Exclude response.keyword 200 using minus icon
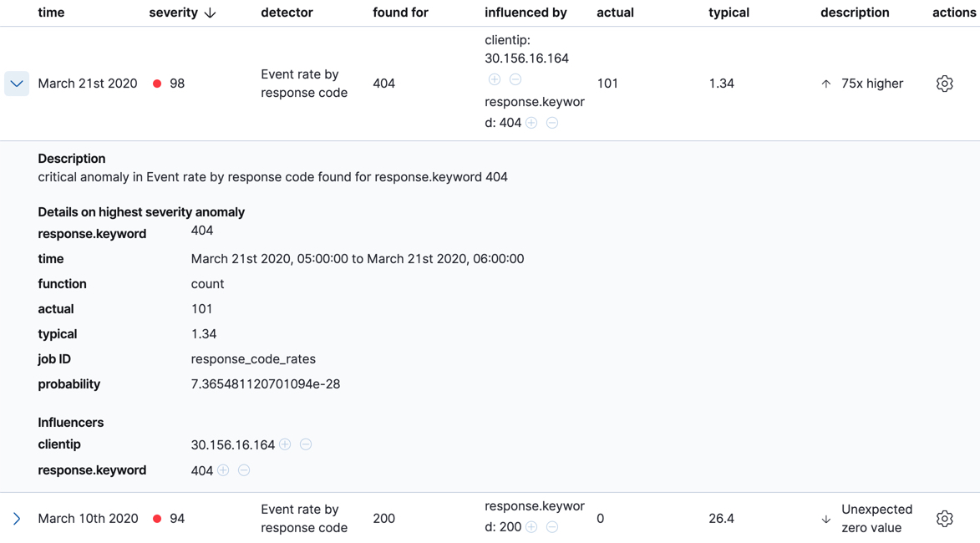 coord(551,526)
